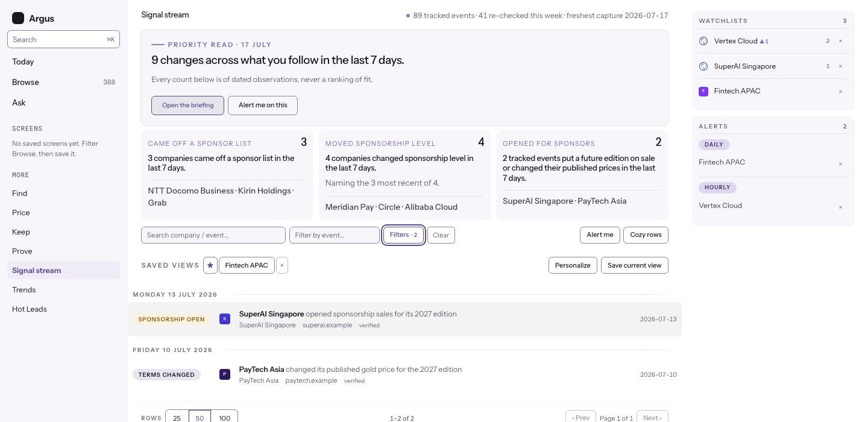
Task: Delete the daily Fintech APAC alert
Action: click(x=840, y=163)
